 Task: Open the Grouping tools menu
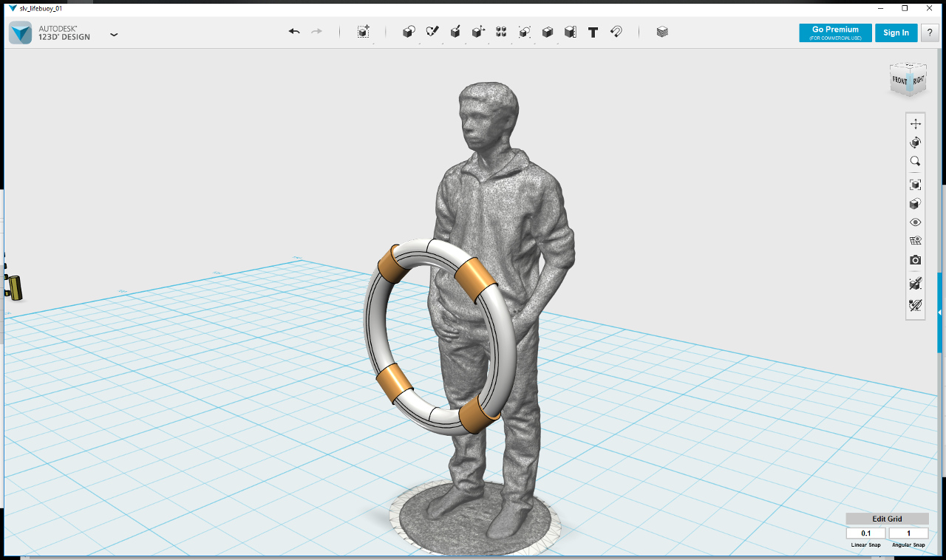tap(524, 32)
